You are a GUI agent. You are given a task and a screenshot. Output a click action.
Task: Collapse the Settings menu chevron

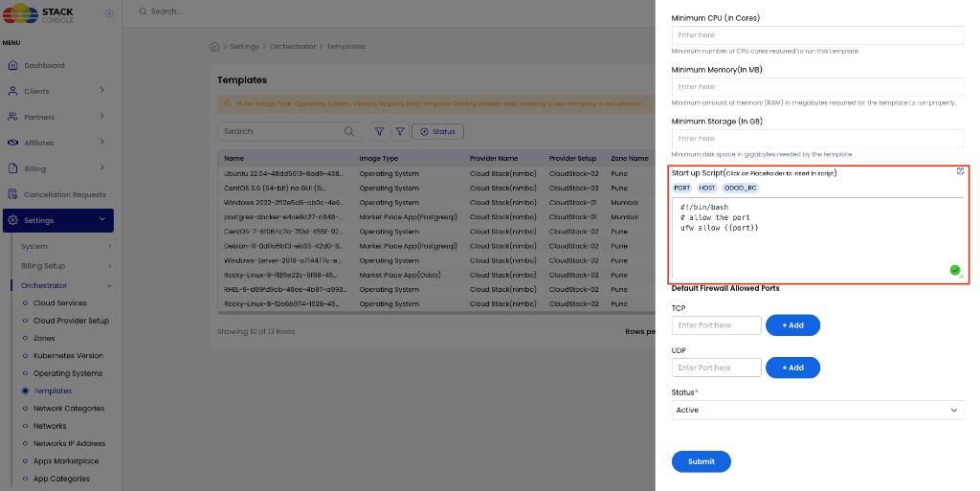[x=101, y=219]
